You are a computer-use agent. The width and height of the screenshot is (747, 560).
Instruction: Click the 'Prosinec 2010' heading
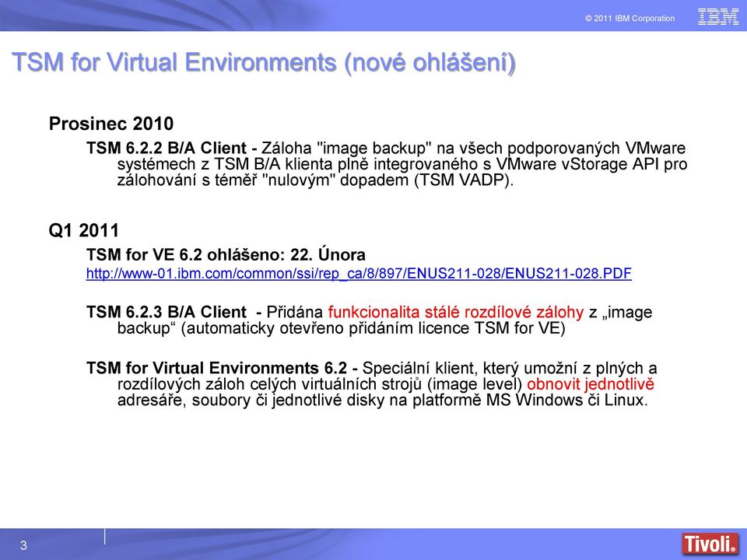tap(111, 124)
